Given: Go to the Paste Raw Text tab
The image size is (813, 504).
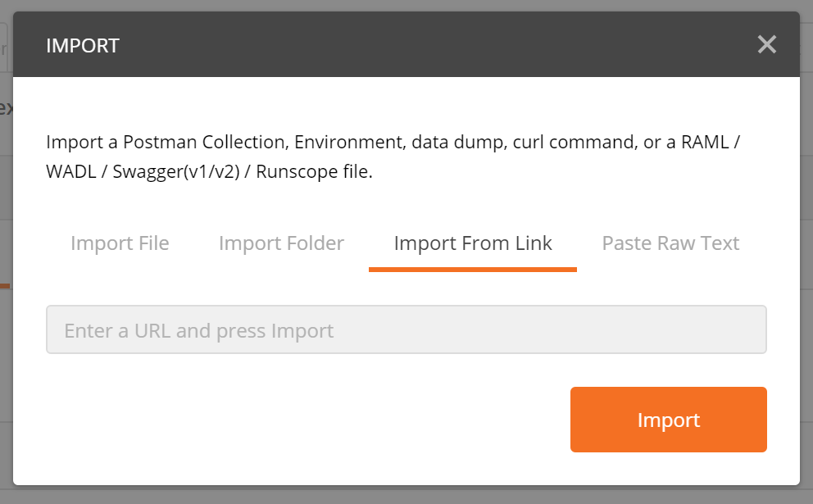Looking at the screenshot, I should coord(670,243).
